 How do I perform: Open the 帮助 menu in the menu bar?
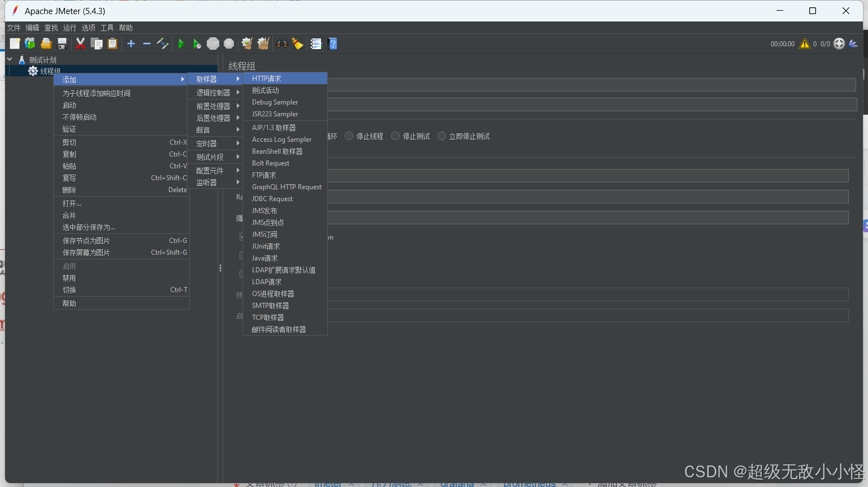(x=125, y=28)
